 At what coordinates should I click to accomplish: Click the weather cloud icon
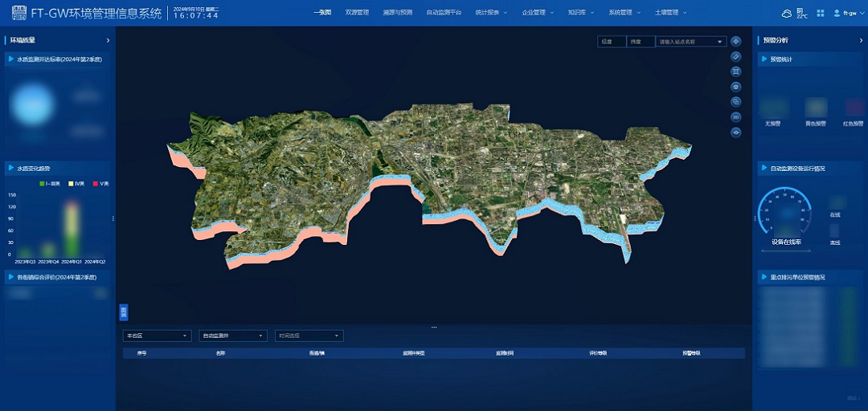click(786, 13)
